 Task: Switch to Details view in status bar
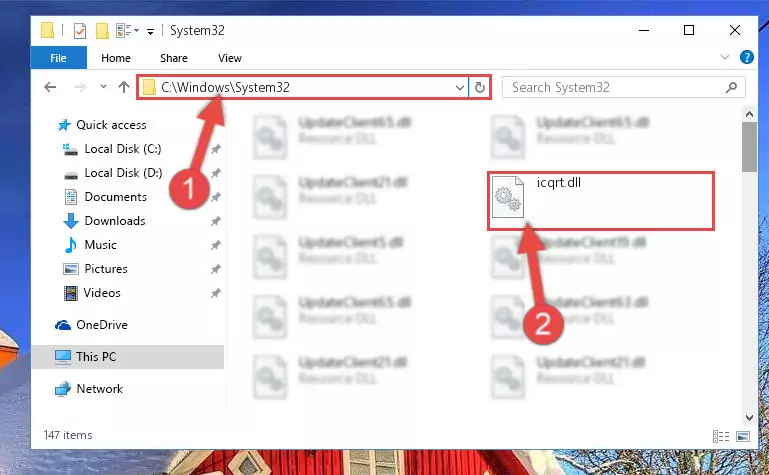[x=720, y=436]
